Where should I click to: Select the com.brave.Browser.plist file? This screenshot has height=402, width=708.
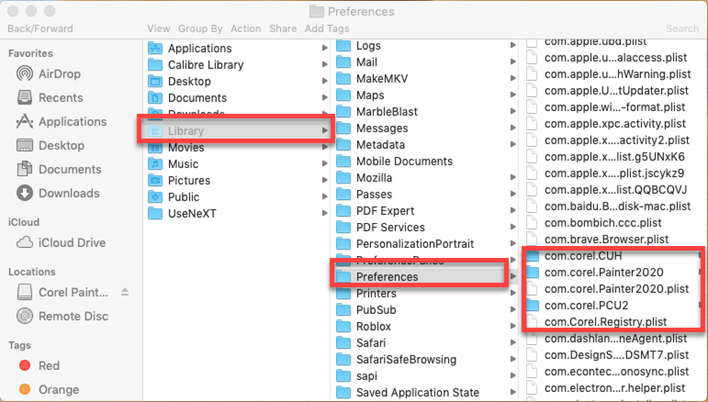(x=597, y=239)
